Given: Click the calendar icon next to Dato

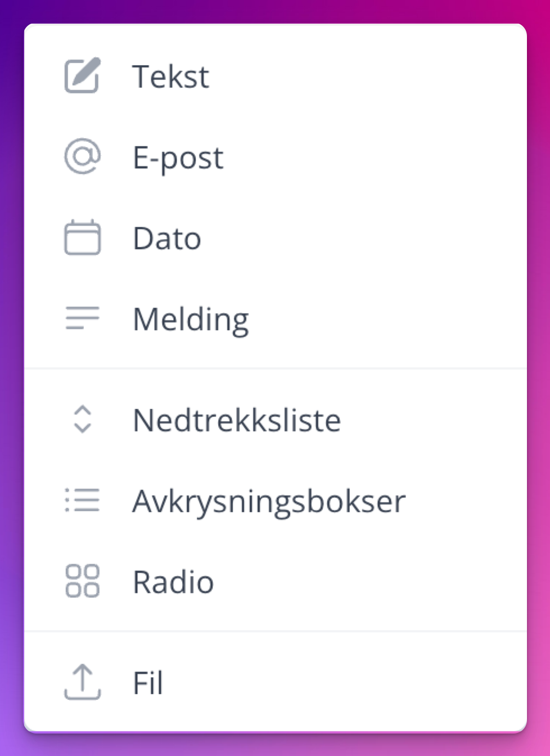Looking at the screenshot, I should click(82, 237).
